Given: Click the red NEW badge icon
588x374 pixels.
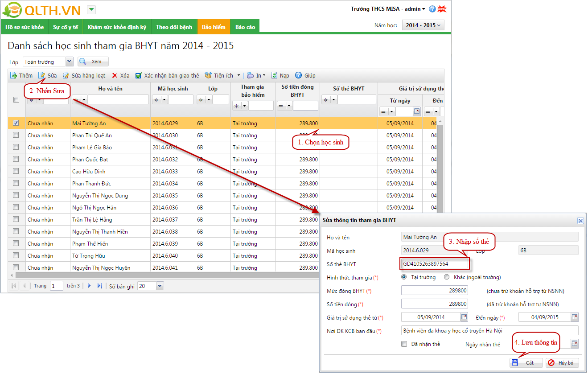Looking at the screenshot, I should pyautogui.click(x=442, y=9).
